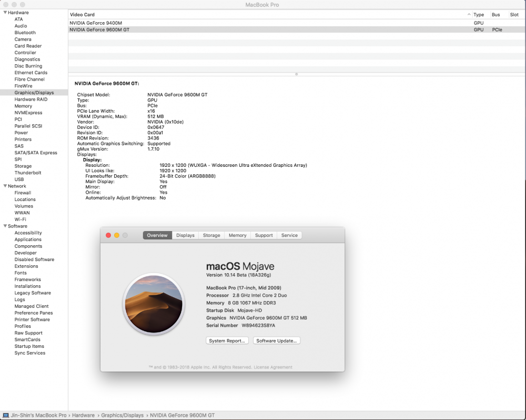526x420 pixels.
Task: Select Bluetooth in the sidebar
Action: pyautogui.click(x=25, y=33)
